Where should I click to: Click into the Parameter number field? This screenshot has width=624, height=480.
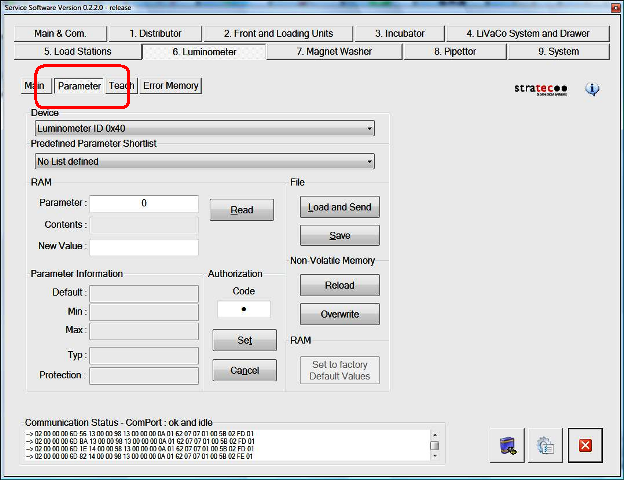pos(144,203)
